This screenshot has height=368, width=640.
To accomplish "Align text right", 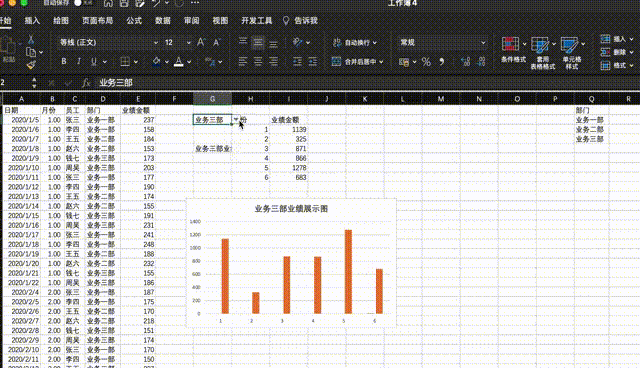I will pos(273,62).
